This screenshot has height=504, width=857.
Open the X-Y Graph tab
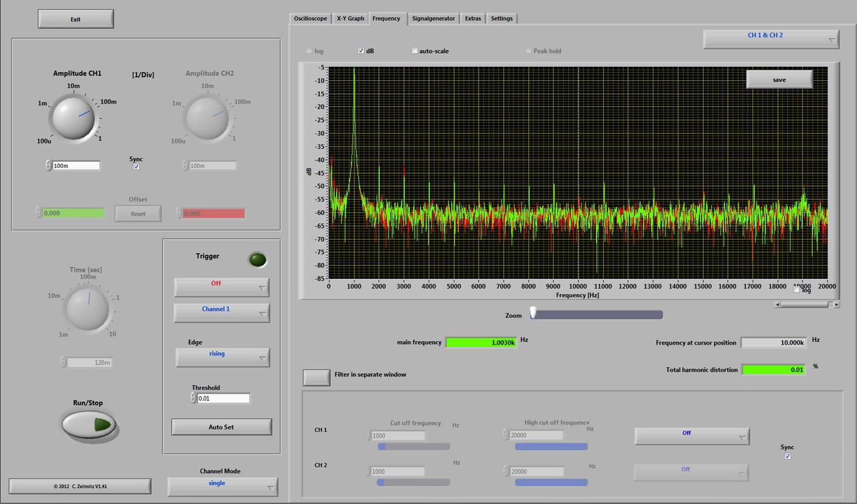pyautogui.click(x=350, y=18)
